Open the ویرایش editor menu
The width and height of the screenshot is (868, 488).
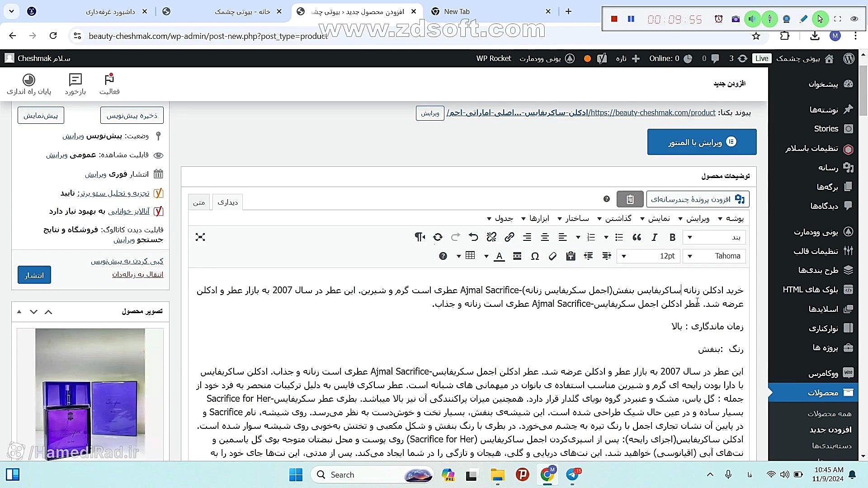point(693,219)
